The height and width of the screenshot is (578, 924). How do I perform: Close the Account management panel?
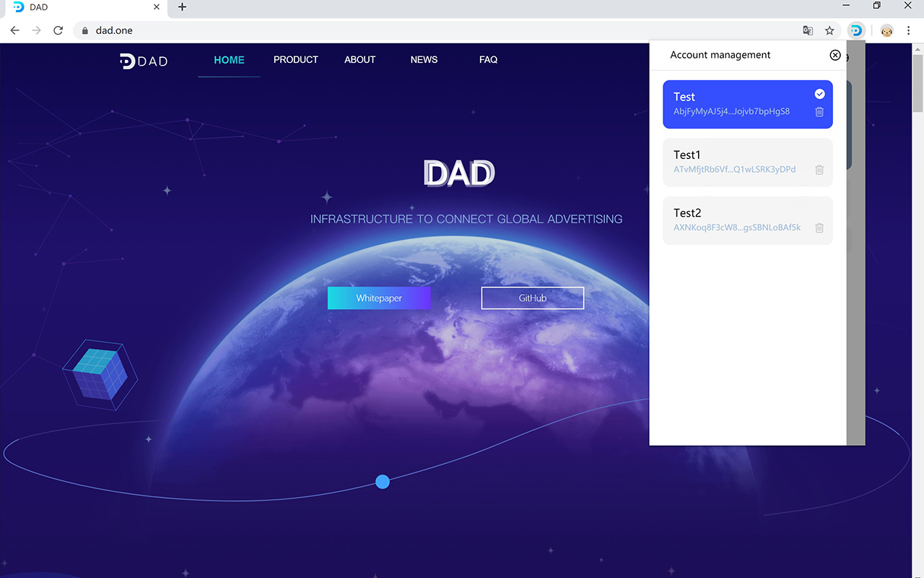point(835,55)
